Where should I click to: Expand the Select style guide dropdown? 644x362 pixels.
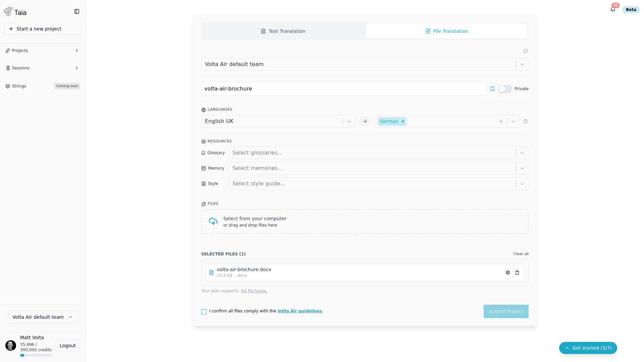378,184
